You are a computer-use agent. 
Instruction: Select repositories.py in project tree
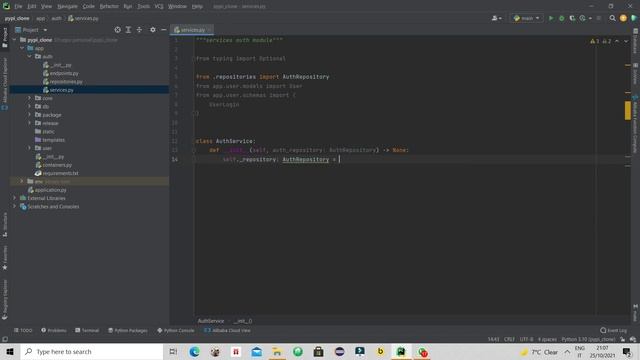(66, 82)
